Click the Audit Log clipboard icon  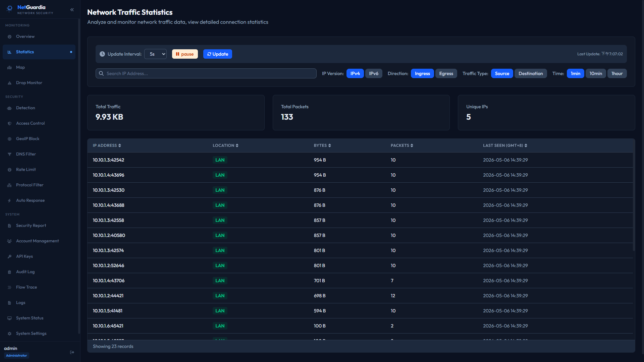click(9, 272)
